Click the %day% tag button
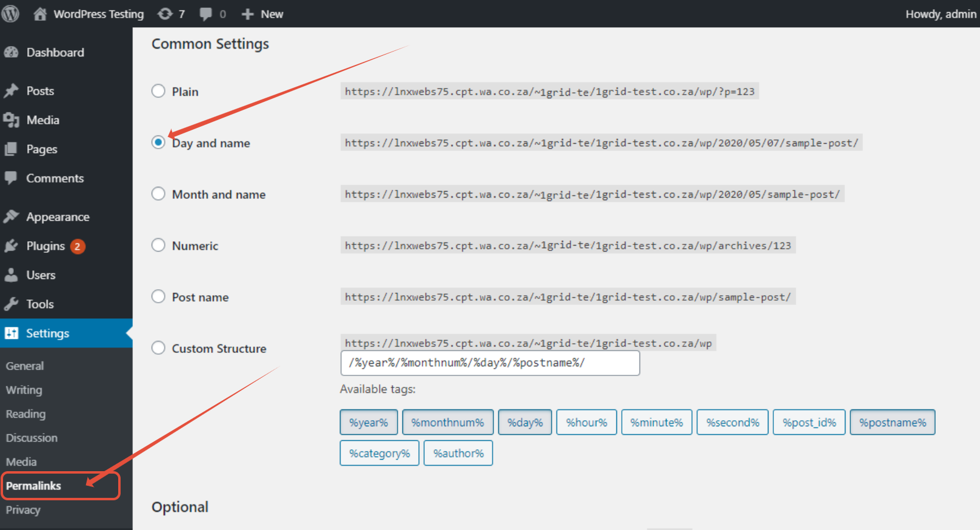The height and width of the screenshot is (530, 980). (525, 422)
